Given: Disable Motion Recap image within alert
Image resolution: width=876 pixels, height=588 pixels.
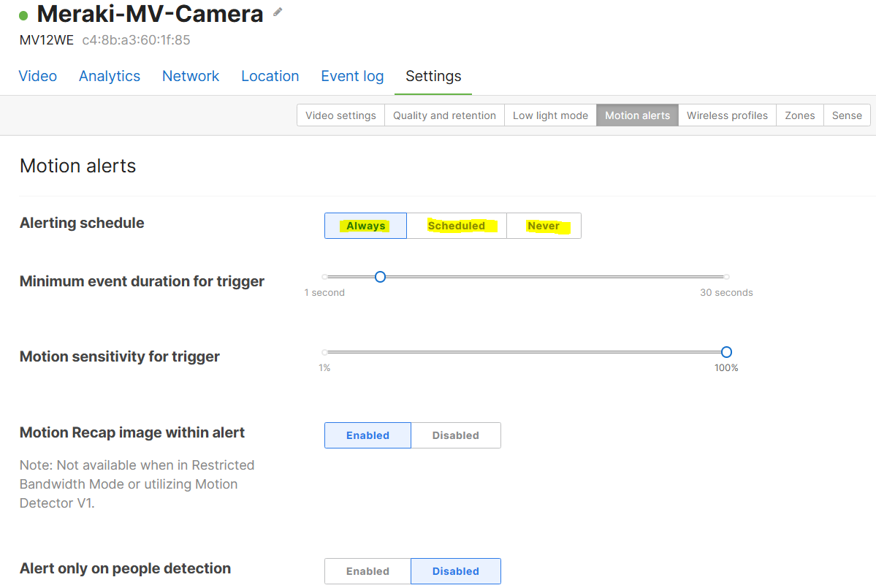Looking at the screenshot, I should click(456, 435).
